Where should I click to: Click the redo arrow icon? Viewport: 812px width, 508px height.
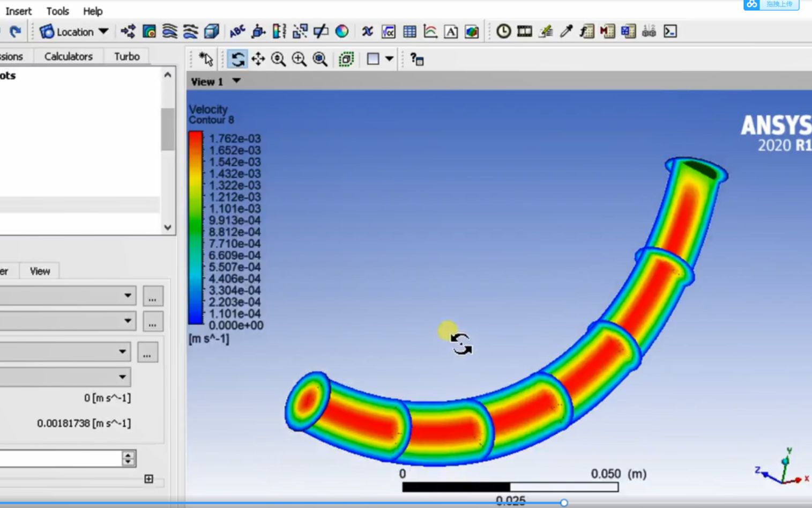pos(15,32)
